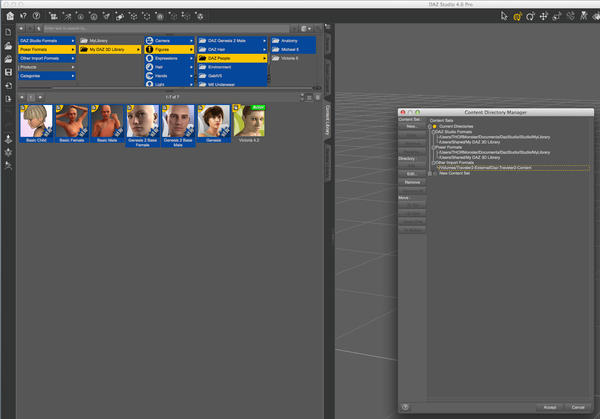Click the Cancel button
600x419 pixels.
578,407
